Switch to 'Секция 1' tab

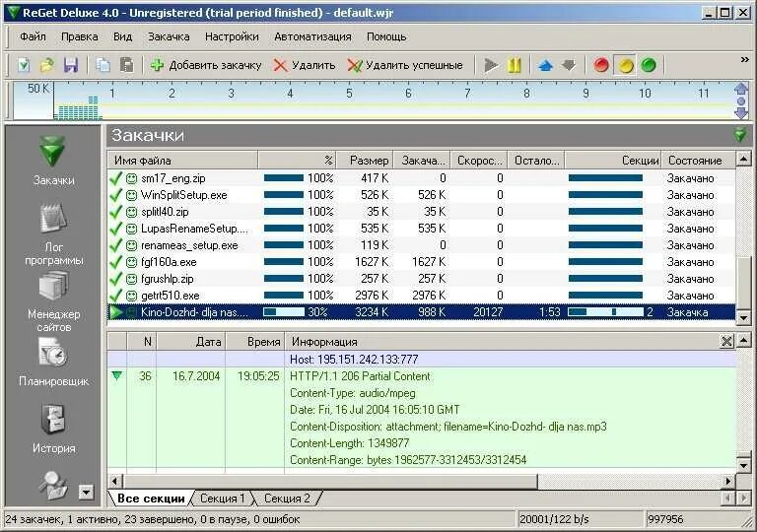pos(222,499)
